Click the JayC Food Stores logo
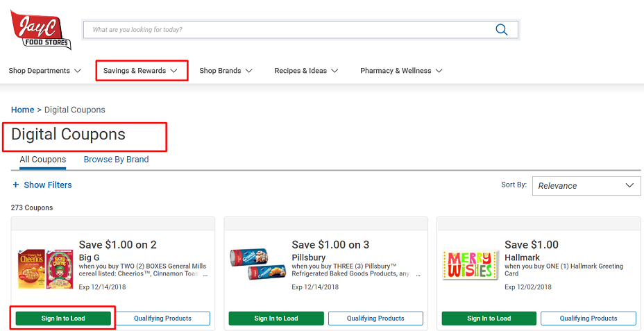Screen dimensions: 644x331 41,30
